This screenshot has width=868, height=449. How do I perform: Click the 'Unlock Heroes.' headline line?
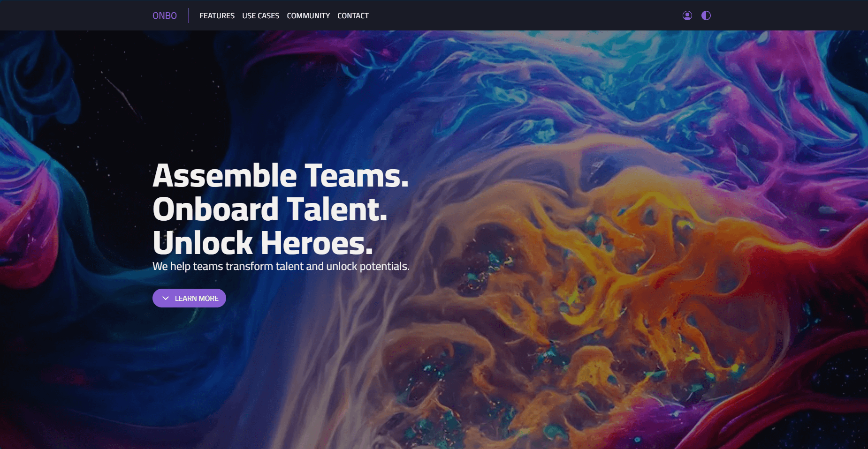(x=263, y=243)
